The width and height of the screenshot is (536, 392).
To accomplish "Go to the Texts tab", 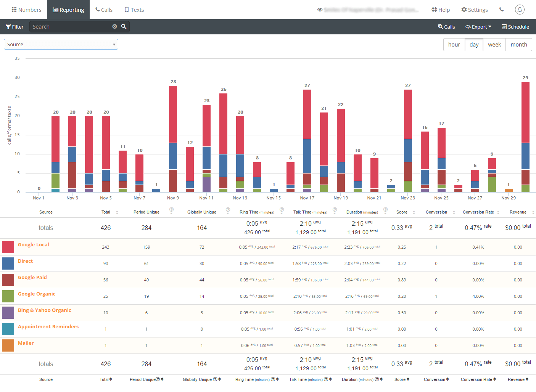I will pos(134,10).
